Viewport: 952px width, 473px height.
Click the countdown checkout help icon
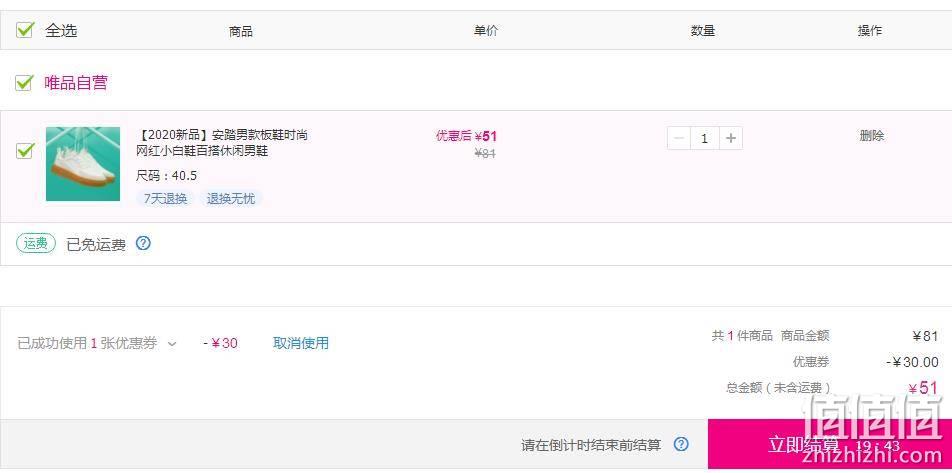[x=681, y=444]
